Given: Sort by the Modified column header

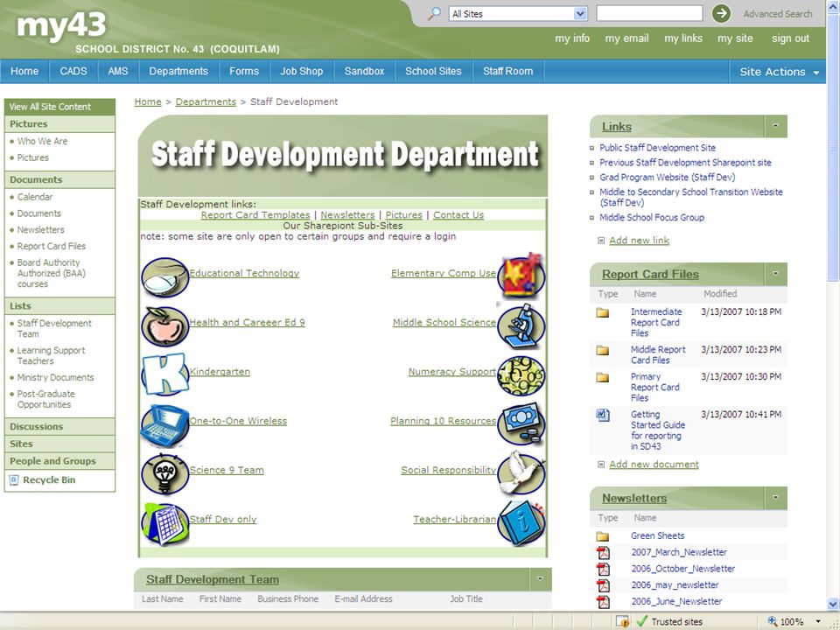Looking at the screenshot, I should pyautogui.click(x=720, y=294).
